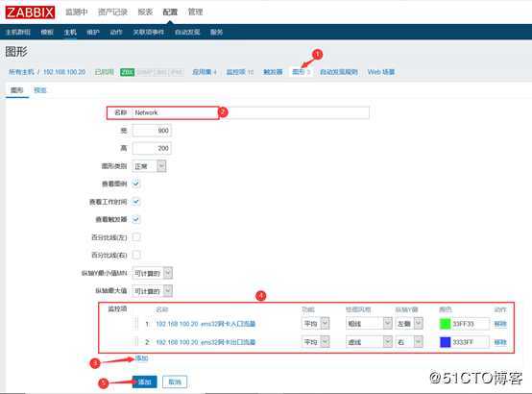This screenshot has height=394, width=532.
Task: Click the blue 3333FF color swatch
Action: (445, 342)
